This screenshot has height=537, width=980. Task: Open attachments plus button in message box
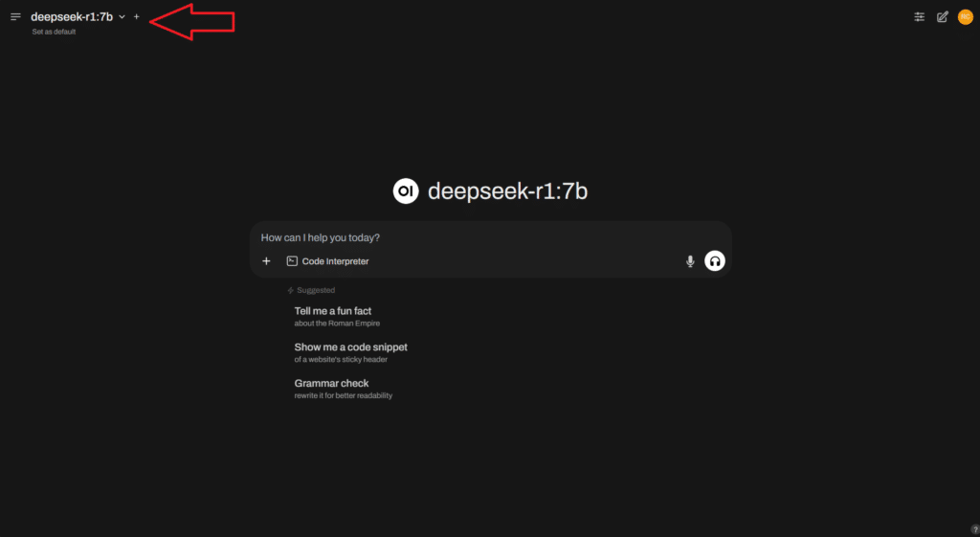coord(266,260)
